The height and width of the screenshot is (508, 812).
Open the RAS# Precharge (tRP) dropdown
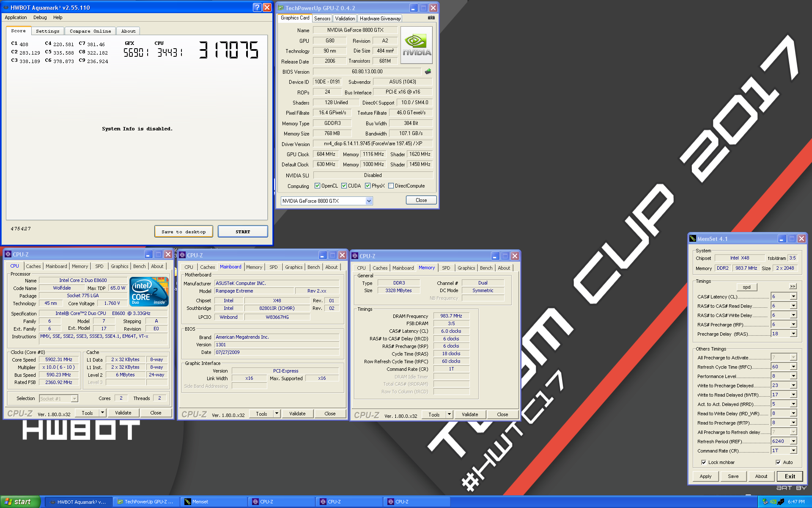tap(793, 324)
